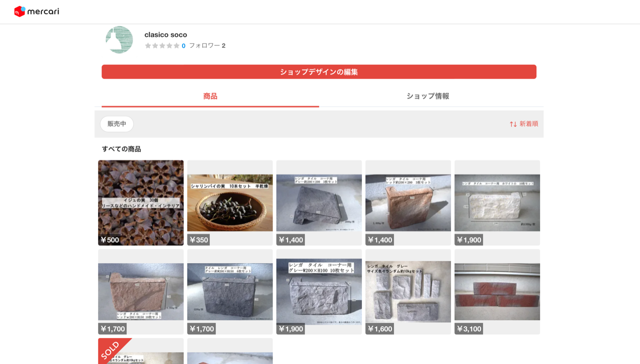The image size is (640, 364).
Task: Select the clasico soco shop name
Action: pos(165,34)
